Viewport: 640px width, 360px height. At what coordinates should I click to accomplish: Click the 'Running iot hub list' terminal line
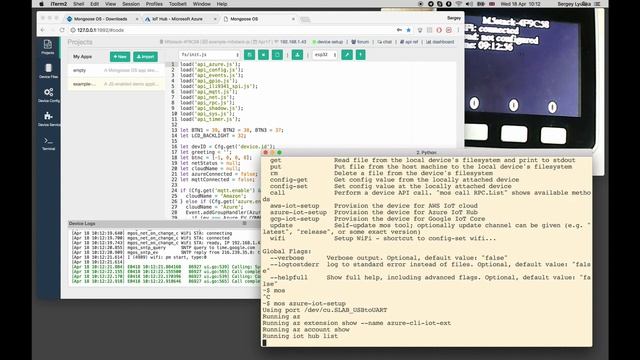[x=300, y=336]
